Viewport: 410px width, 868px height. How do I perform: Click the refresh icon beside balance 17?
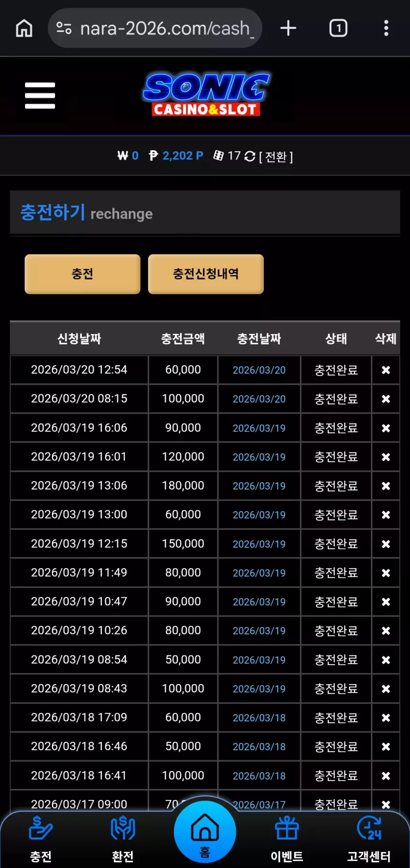pos(250,156)
